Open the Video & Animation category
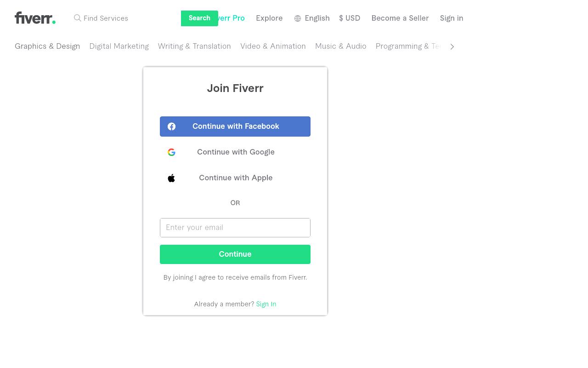Image resolution: width=588 pixels, height=368 pixels. coord(273,46)
